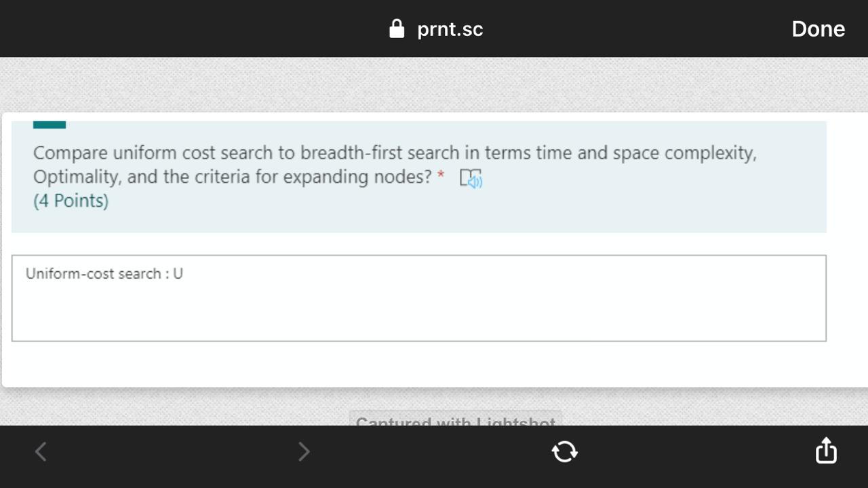The height and width of the screenshot is (488, 868).
Task: Tap Done to dismiss the page
Action: (x=817, y=28)
